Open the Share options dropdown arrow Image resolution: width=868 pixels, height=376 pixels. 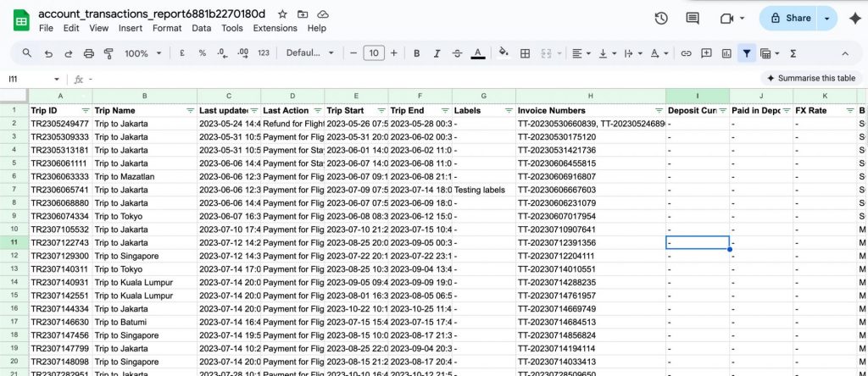click(x=827, y=19)
